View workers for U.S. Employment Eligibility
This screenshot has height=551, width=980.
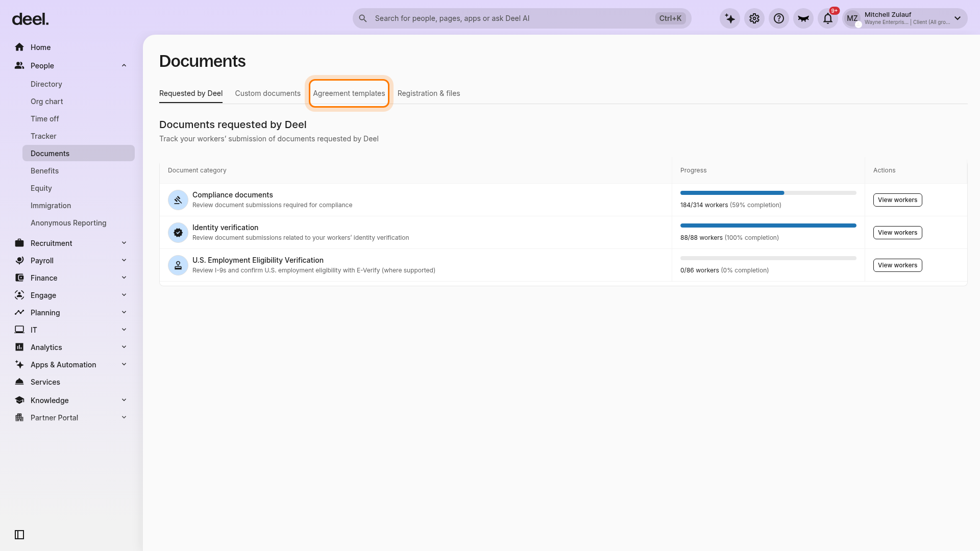897,265
